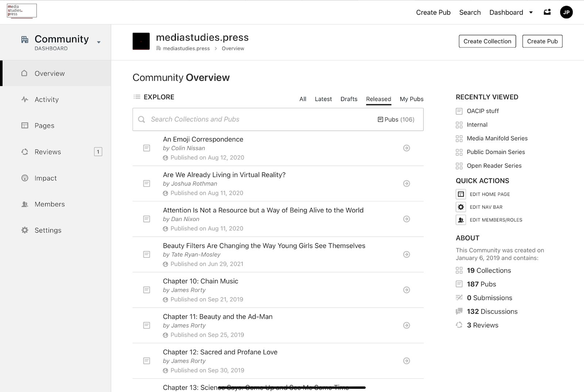Open the Public Domain Series link
The image size is (584, 392).
496,152
